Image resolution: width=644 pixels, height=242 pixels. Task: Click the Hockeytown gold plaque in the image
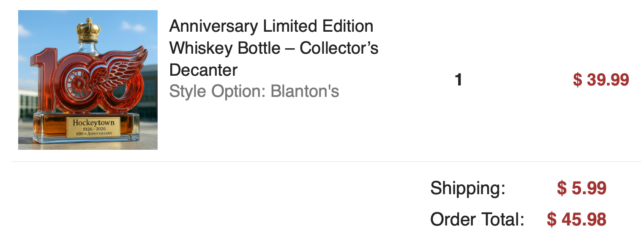(x=93, y=127)
